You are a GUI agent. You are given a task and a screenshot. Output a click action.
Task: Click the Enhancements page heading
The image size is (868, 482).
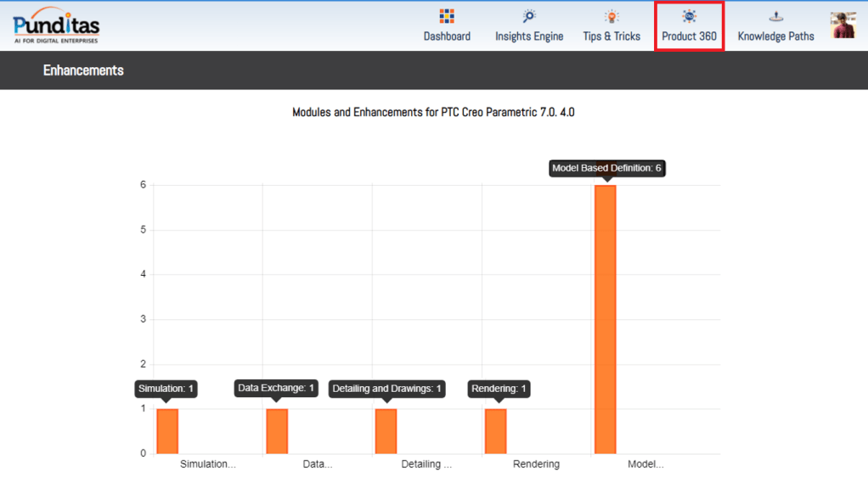pos(83,70)
